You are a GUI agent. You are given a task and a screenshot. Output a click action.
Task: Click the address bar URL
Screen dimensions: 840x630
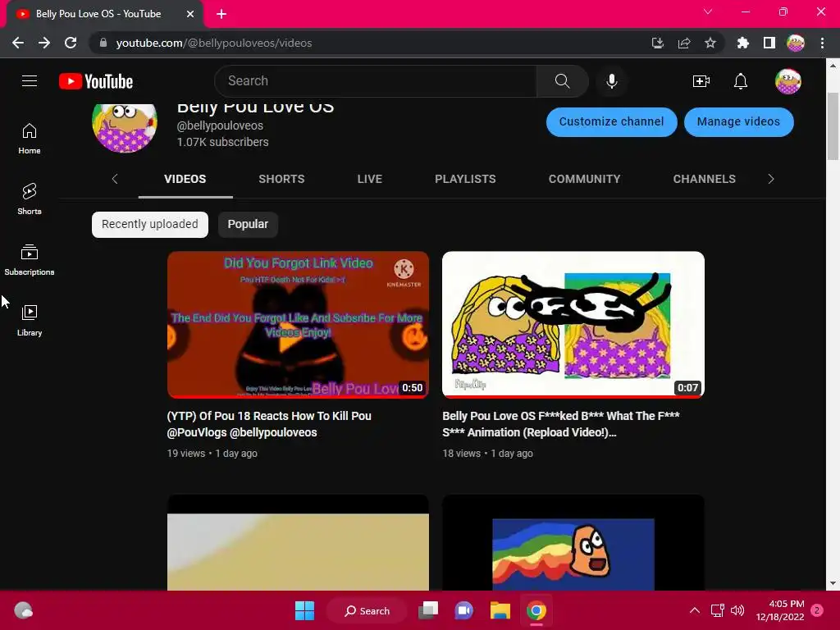(214, 43)
